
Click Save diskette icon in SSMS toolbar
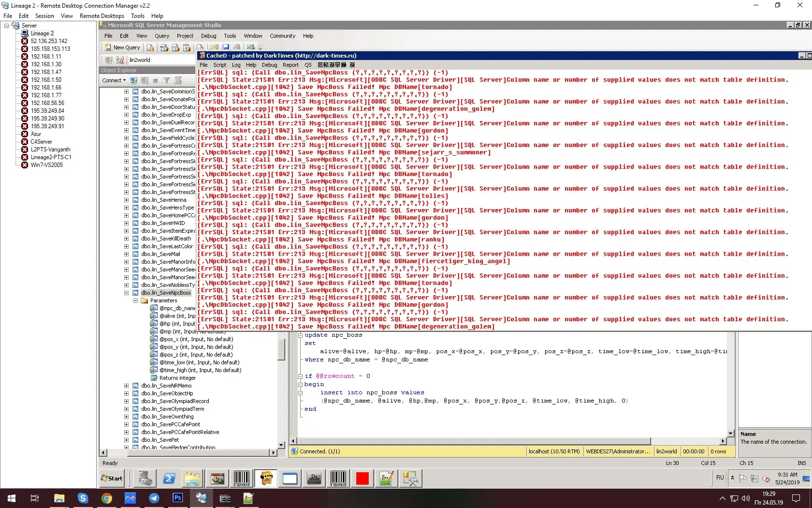226,47
